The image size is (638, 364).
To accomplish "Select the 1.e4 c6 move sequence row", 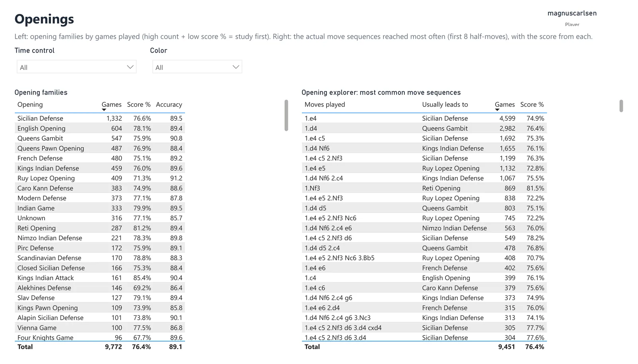I will (424, 288).
